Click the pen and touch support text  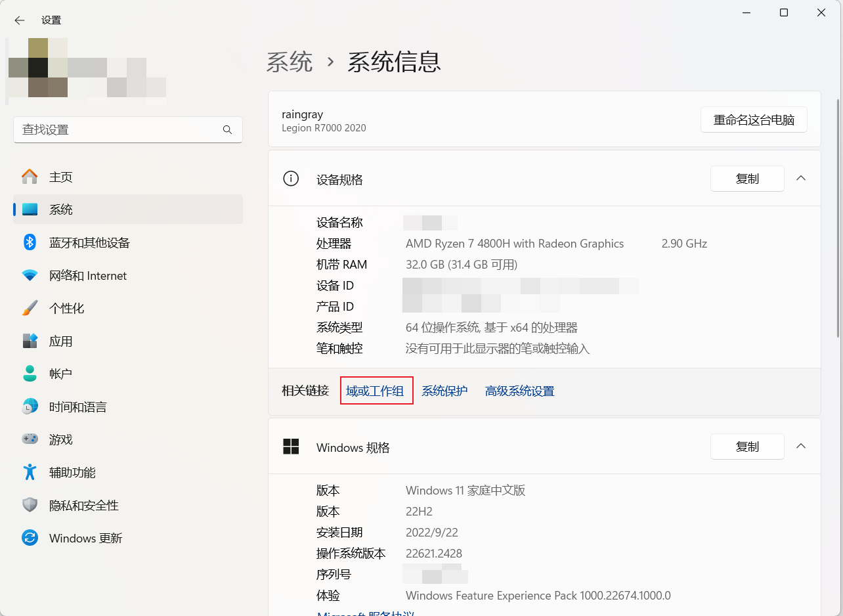(498, 349)
